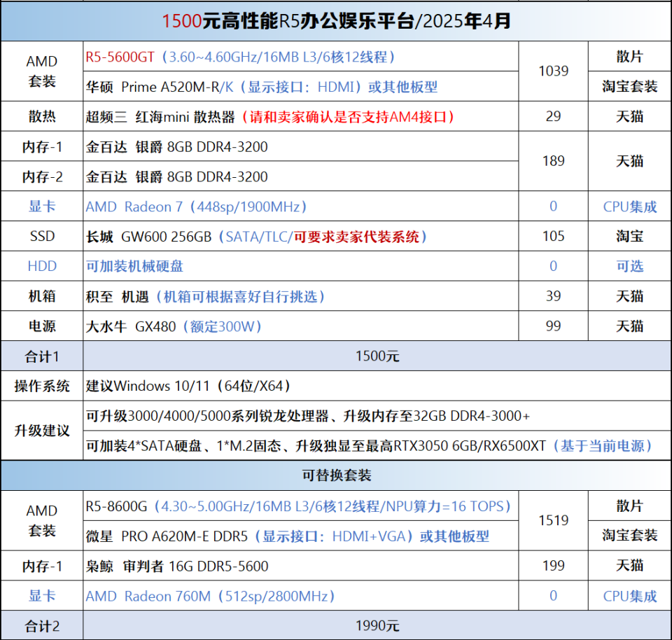This screenshot has height=640, width=672.
Task: Click 天猫 in the 散热 row
Action: [629, 116]
